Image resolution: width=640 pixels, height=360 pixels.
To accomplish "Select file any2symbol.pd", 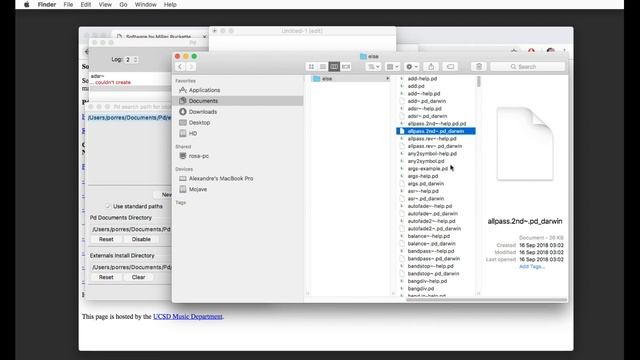I will click(x=426, y=161).
